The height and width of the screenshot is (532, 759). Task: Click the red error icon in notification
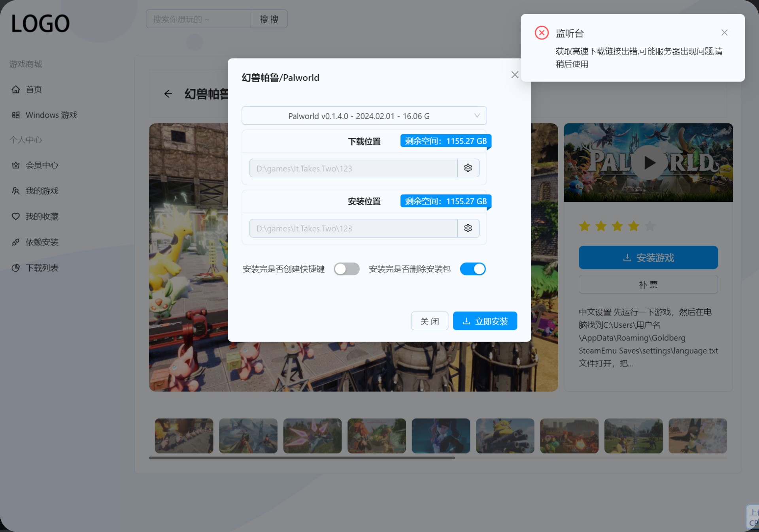pos(542,33)
